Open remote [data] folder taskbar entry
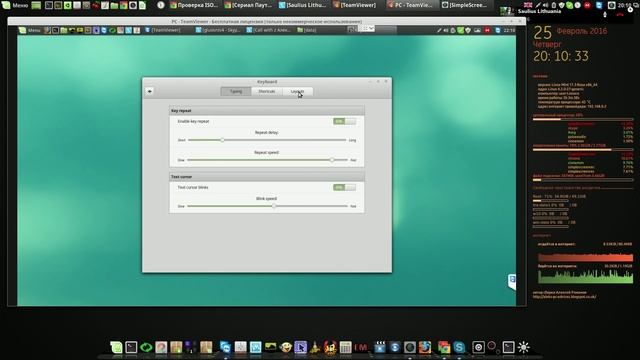The height and width of the screenshot is (360, 640). pyautogui.click(x=307, y=30)
